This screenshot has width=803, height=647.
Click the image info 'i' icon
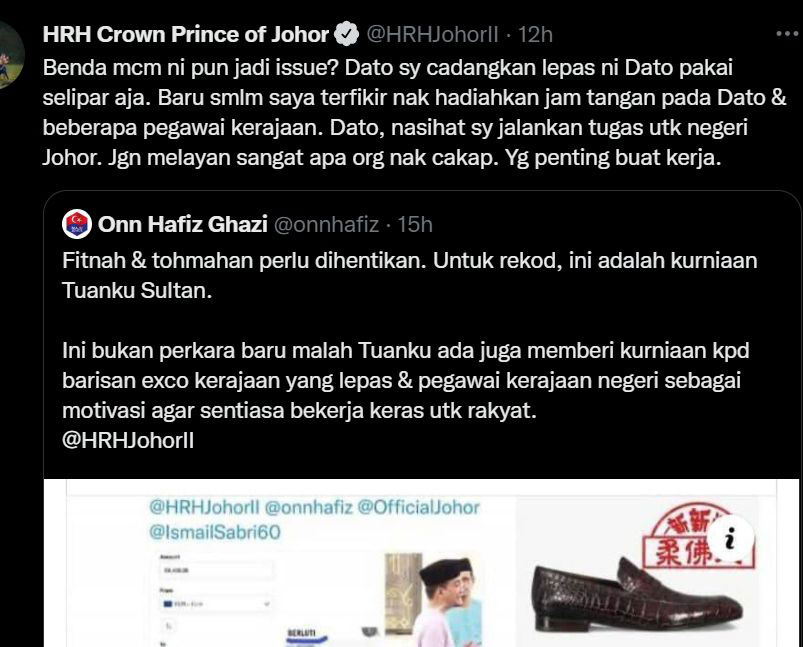731,540
